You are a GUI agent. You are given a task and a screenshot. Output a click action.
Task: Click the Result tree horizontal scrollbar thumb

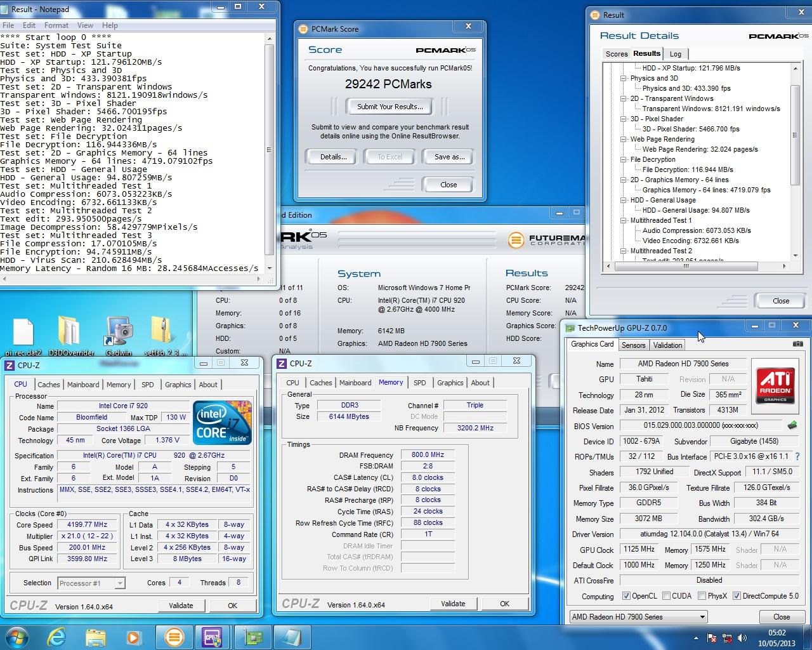[x=685, y=267]
